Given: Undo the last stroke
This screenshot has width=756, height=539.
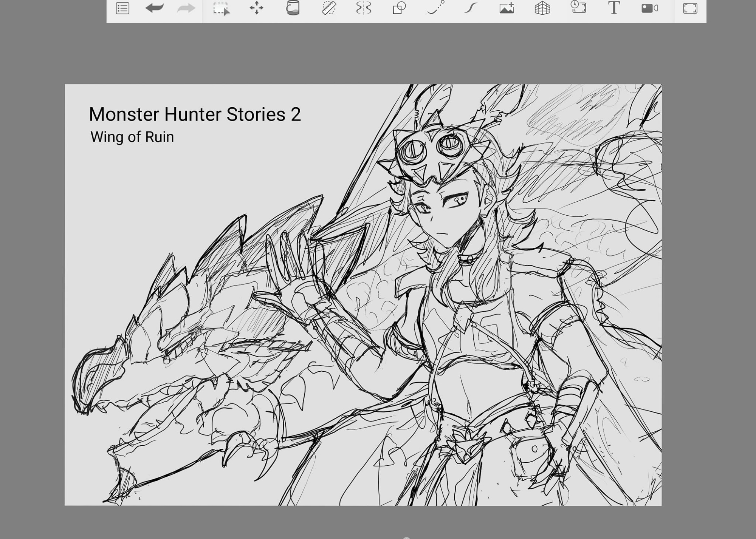Looking at the screenshot, I should (x=154, y=8).
